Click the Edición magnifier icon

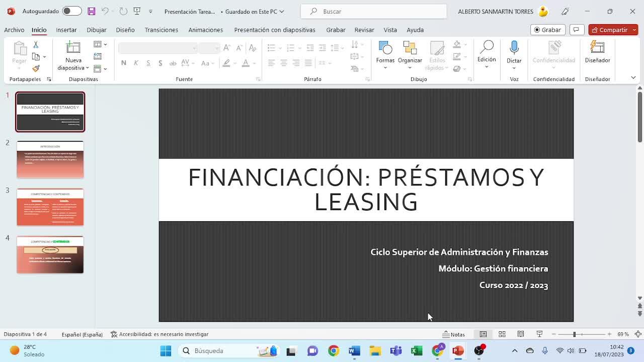[487, 47]
